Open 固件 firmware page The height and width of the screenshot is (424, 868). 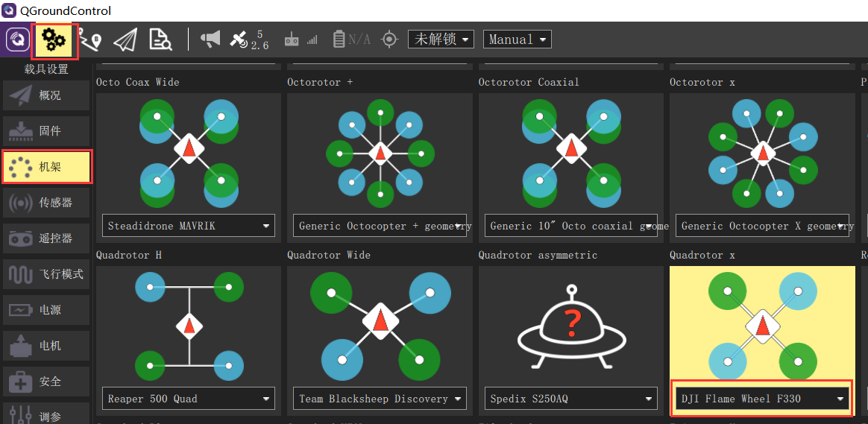[x=46, y=131]
